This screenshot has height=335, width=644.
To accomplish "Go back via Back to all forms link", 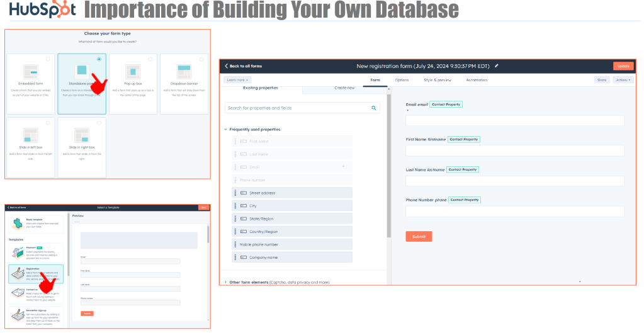I will 243,66.
